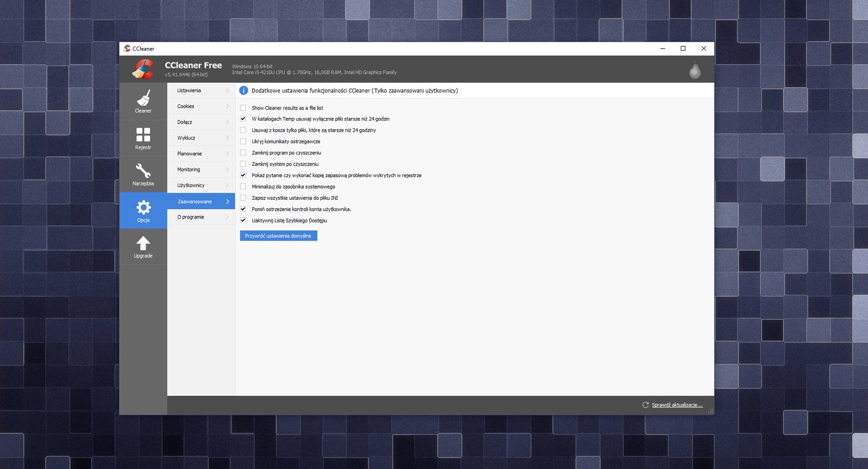Check Zamknij system po czyszczeniu

pos(243,164)
